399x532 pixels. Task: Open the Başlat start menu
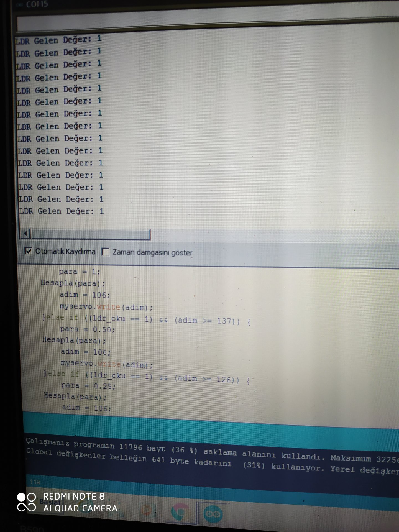pos(50,502)
